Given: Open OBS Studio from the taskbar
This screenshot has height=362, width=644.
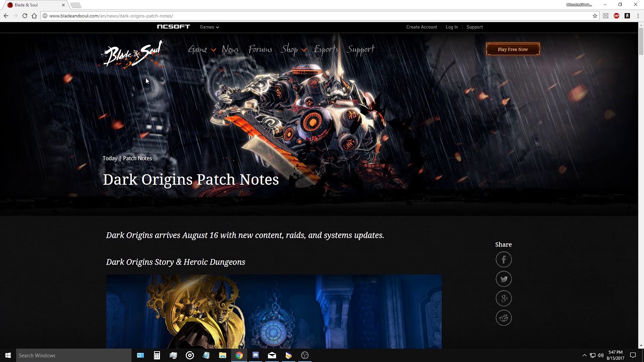Looking at the screenshot, I should (304, 355).
